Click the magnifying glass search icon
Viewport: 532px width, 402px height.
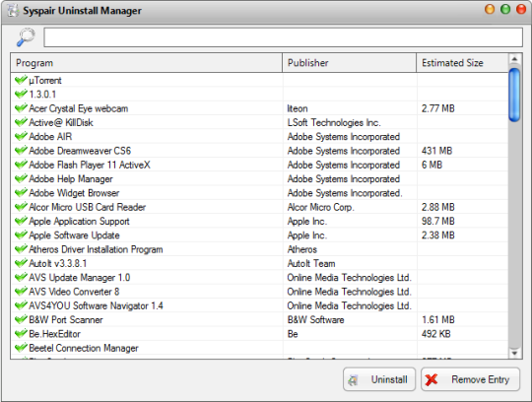[x=26, y=37]
